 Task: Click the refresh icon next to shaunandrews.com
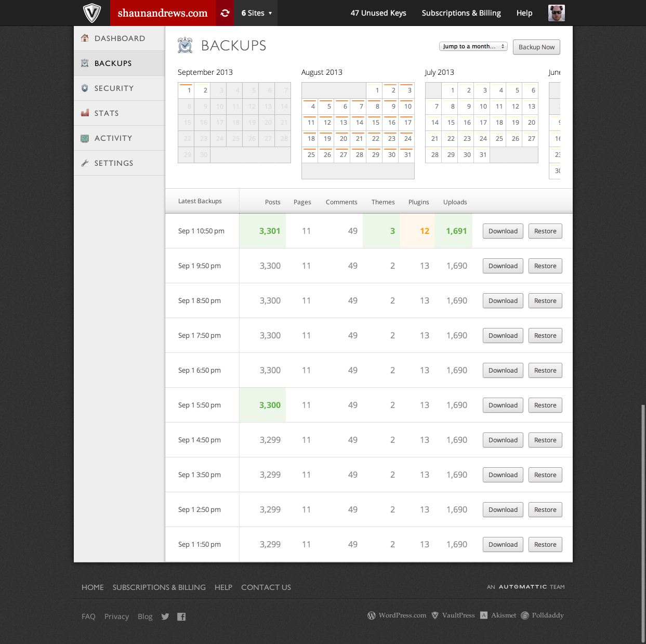[x=225, y=13]
